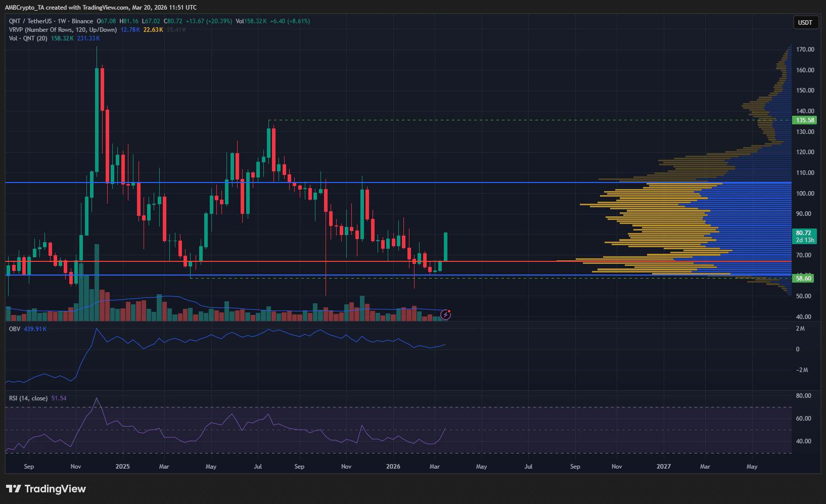Screen dimensions: 826x504
Task: Click the 2025 label on time axis
Action: tap(122, 467)
